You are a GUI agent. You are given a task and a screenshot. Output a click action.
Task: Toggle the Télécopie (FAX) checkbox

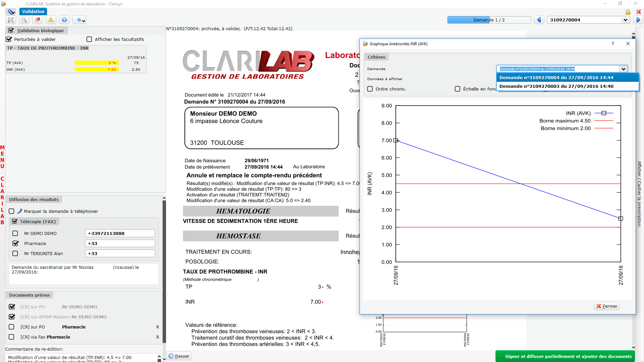[x=15, y=222]
